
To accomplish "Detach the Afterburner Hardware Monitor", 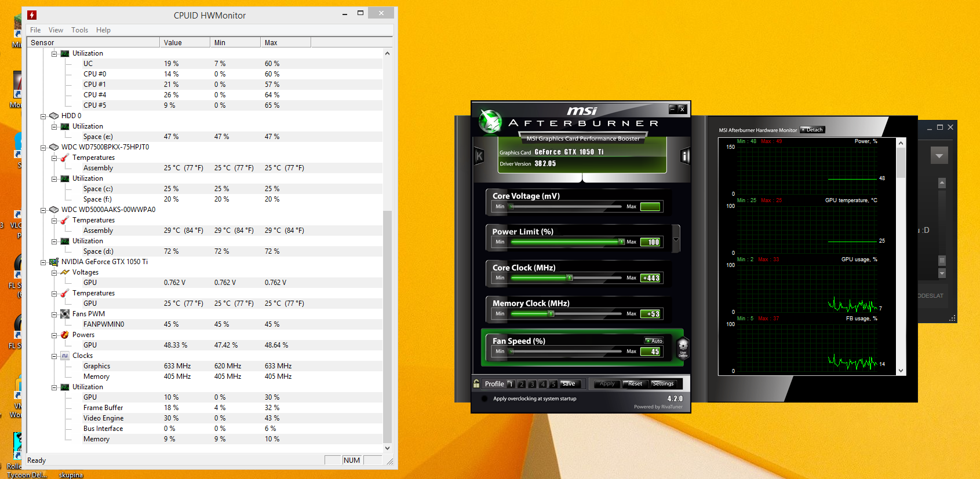I will (813, 130).
